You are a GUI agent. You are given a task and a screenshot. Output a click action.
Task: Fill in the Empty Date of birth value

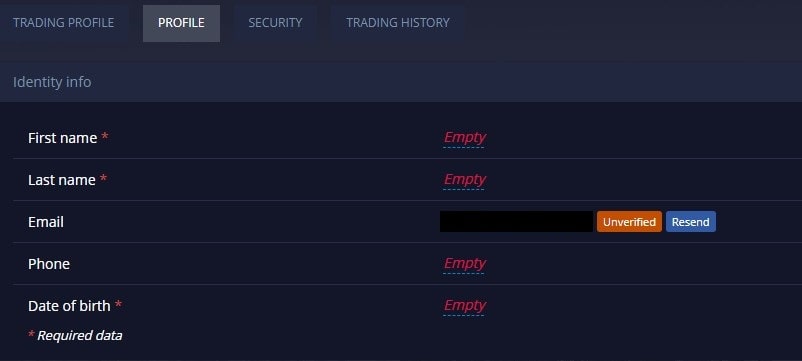(464, 305)
